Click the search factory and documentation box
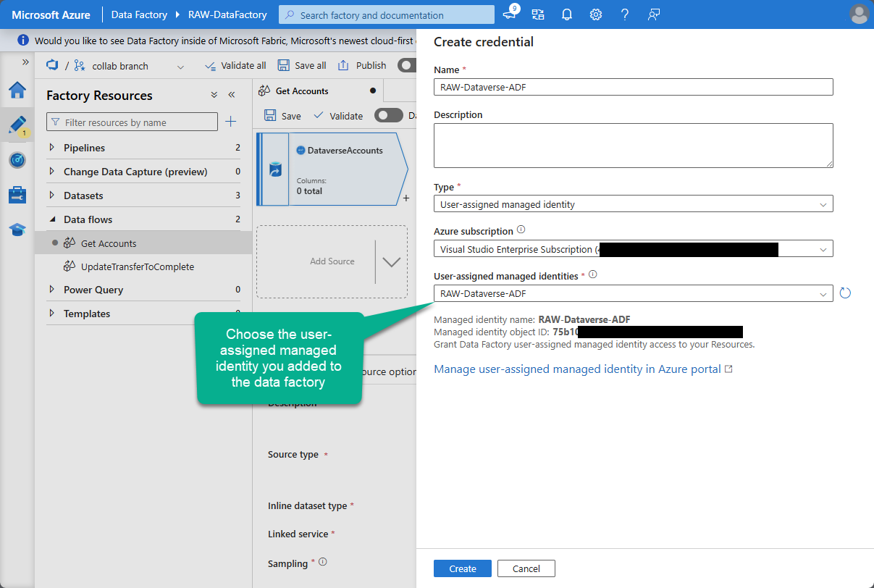The image size is (874, 588). tap(387, 14)
